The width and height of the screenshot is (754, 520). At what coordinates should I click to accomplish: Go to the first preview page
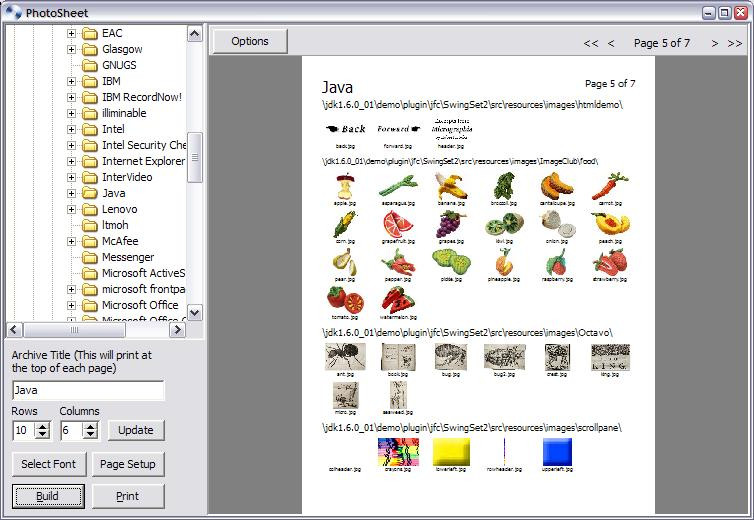tap(591, 43)
